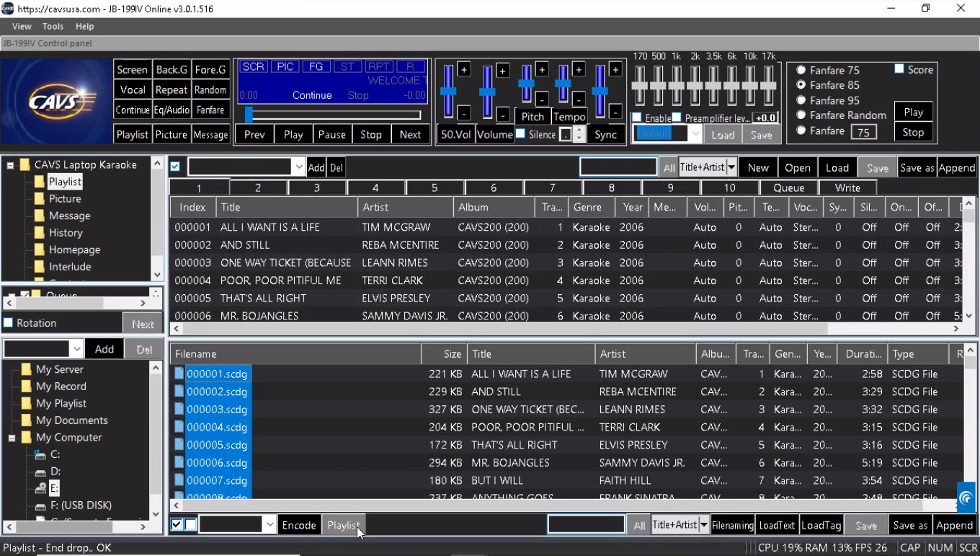
Task: Switch to playlist tab 2
Action: point(257,187)
